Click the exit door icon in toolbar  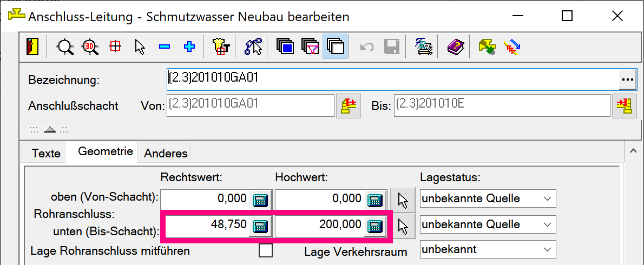tap(32, 47)
